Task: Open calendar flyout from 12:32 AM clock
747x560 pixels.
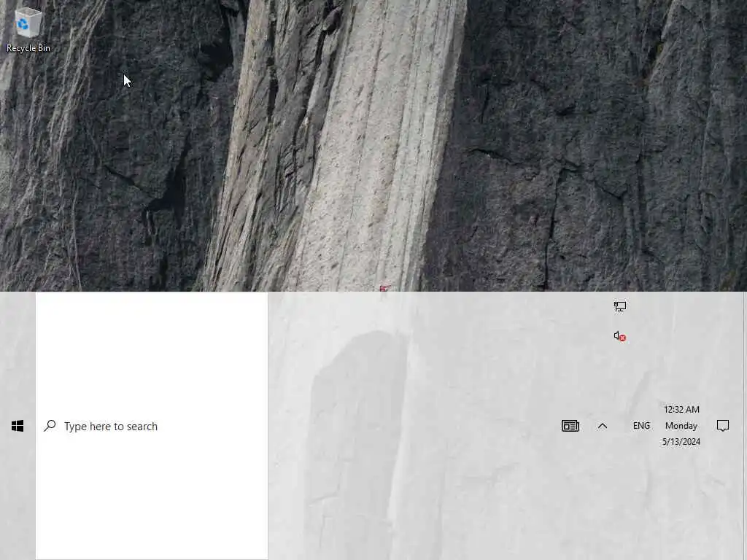Action: (681, 410)
